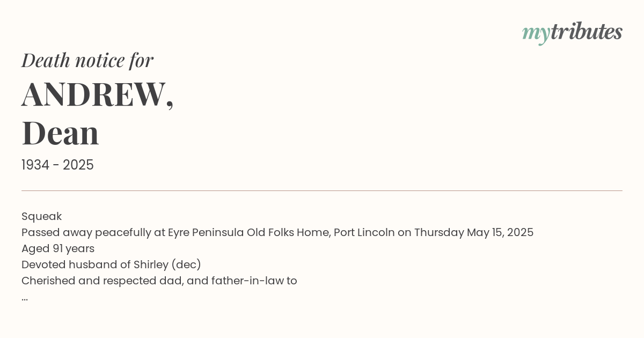This screenshot has height=338, width=644.
Task: Click the first name Dean
Action: coord(60,133)
